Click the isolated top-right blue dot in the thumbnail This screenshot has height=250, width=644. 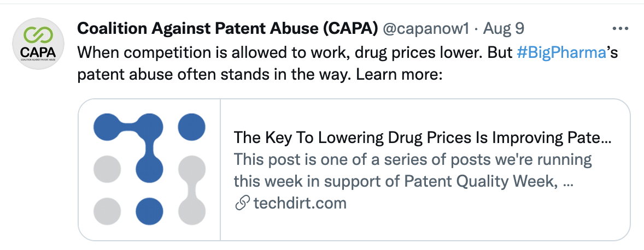pyautogui.click(x=191, y=127)
